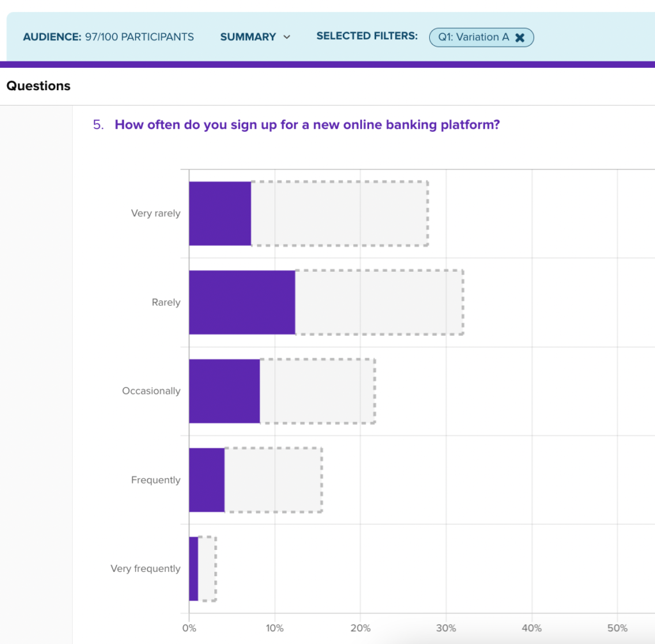655x644 pixels.
Task: Click the Audience 97/100 participants label
Action: pyautogui.click(x=108, y=36)
